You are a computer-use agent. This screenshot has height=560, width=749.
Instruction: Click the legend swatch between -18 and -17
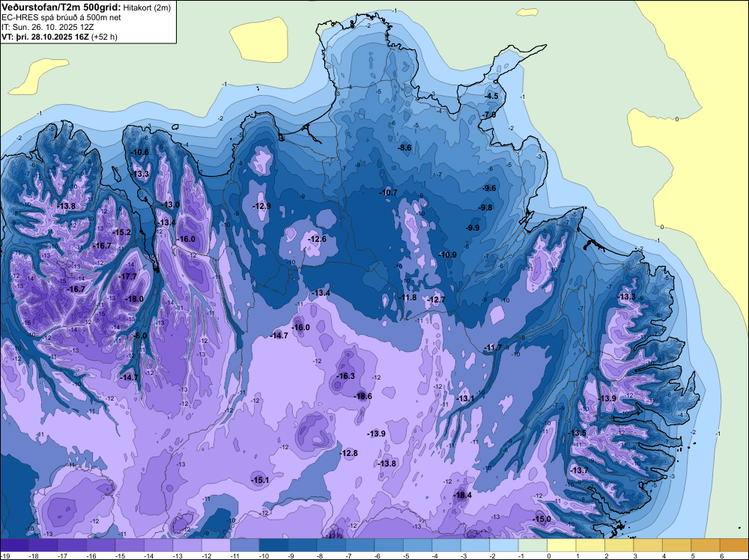43,545
